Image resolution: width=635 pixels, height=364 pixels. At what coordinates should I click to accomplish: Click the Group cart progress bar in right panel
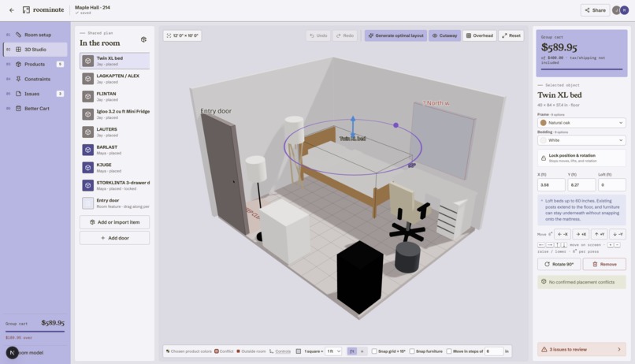(581, 69)
